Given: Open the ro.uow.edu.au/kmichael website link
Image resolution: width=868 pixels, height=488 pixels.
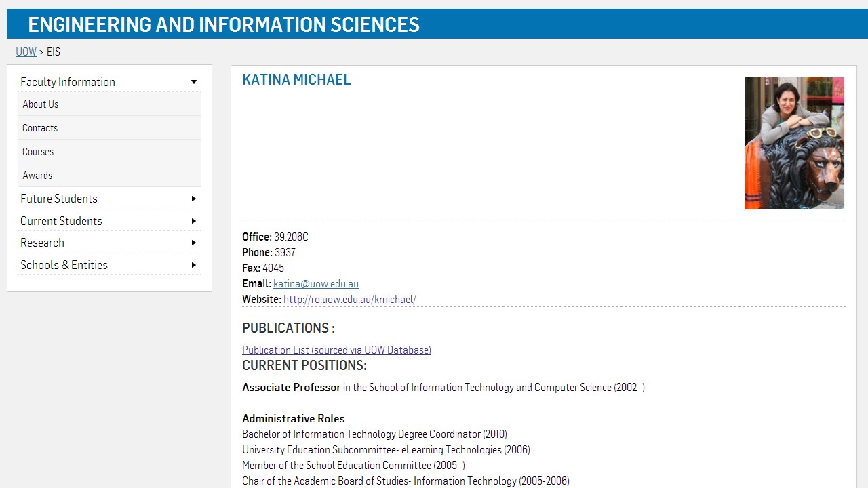Looking at the screenshot, I should click(350, 300).
